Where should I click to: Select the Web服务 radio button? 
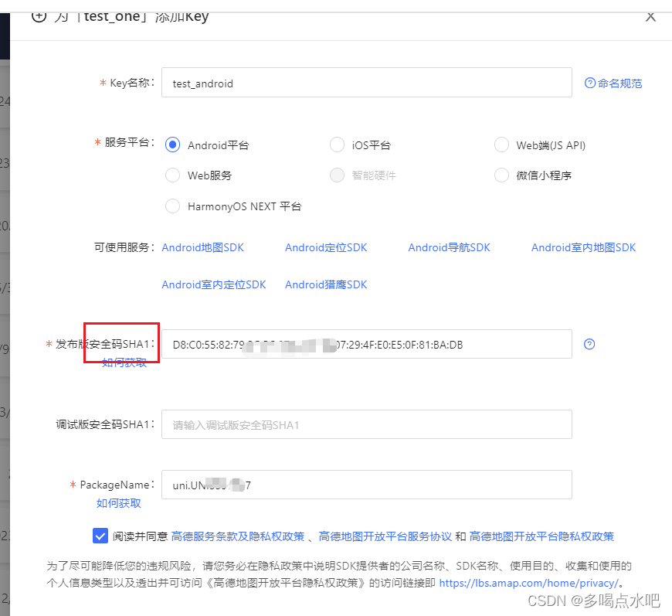coord(173,175)
